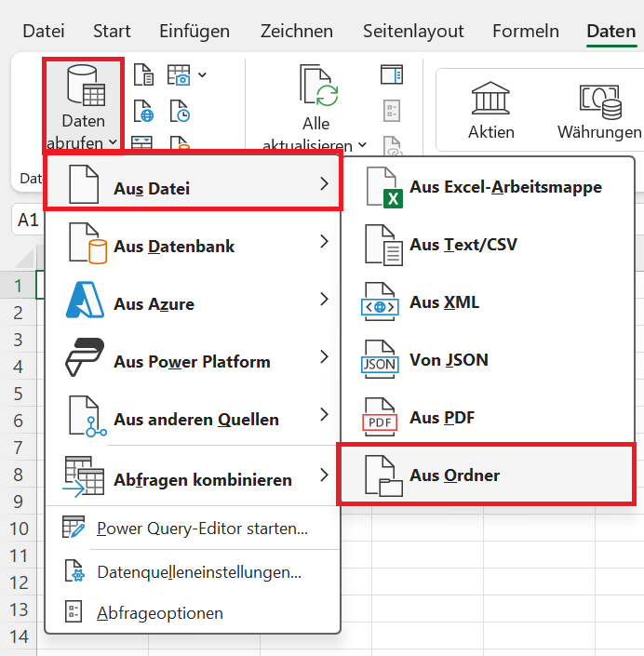Choose Power Query-Editor starten...
The width and height of the screenshot is (644, 656).
(193, 528)
